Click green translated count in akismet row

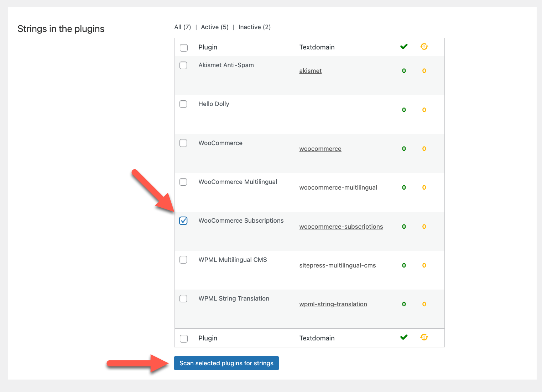[x=404, y=71]
